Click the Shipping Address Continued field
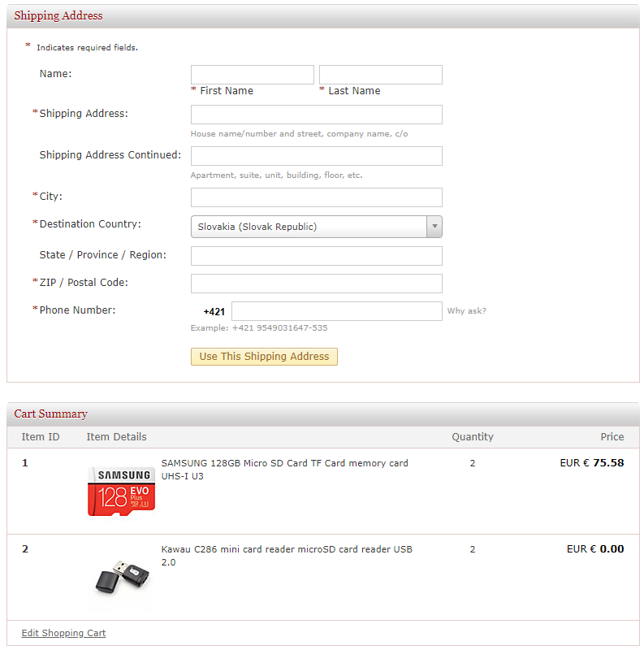Screen dimensions: 644x650 316,156
